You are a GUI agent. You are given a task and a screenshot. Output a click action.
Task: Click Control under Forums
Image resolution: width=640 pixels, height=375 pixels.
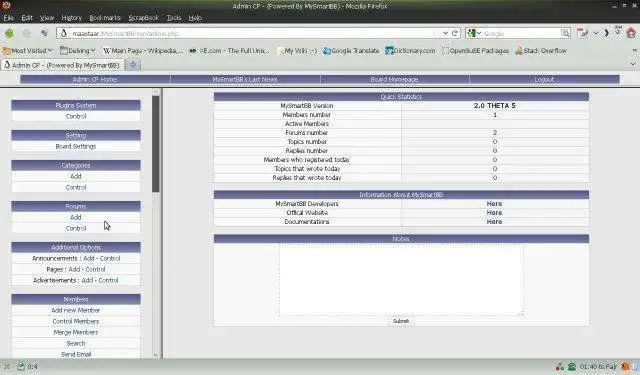[x=76, y=228]
